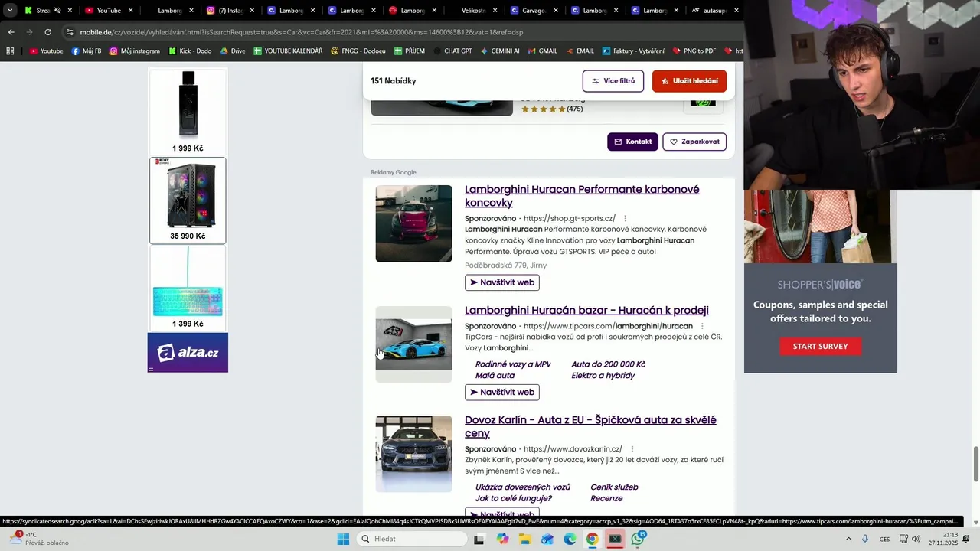Viewport: 980px width, 551px height.
Task: Click the Uložit hledání button
Action: [689, 81]
